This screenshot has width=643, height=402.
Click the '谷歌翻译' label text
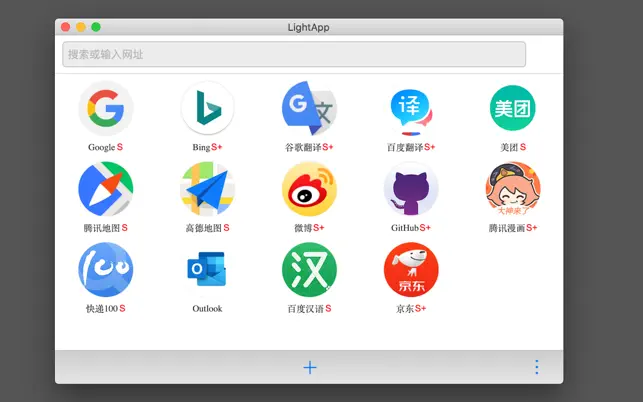(303, 147)
